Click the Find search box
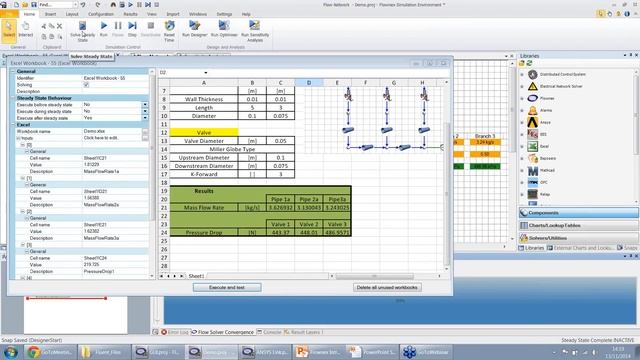 tap(56, 4)
